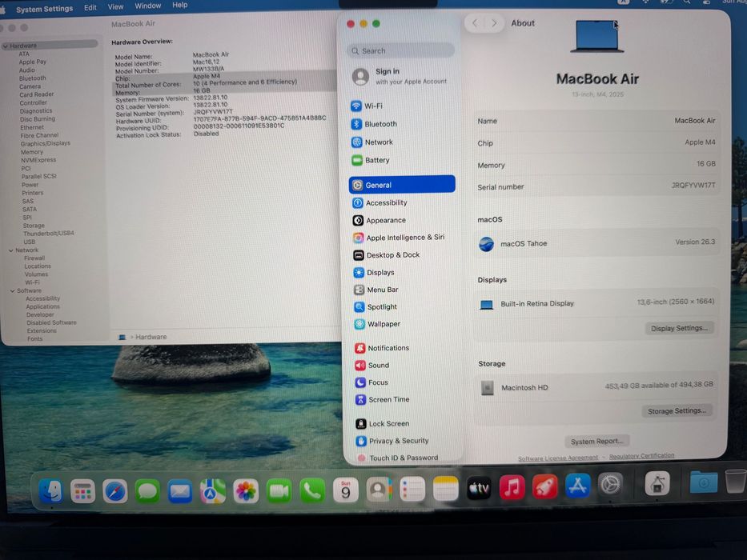Open Photos app in the Dock
Screen dimensions: 747x560
point(246,491)
